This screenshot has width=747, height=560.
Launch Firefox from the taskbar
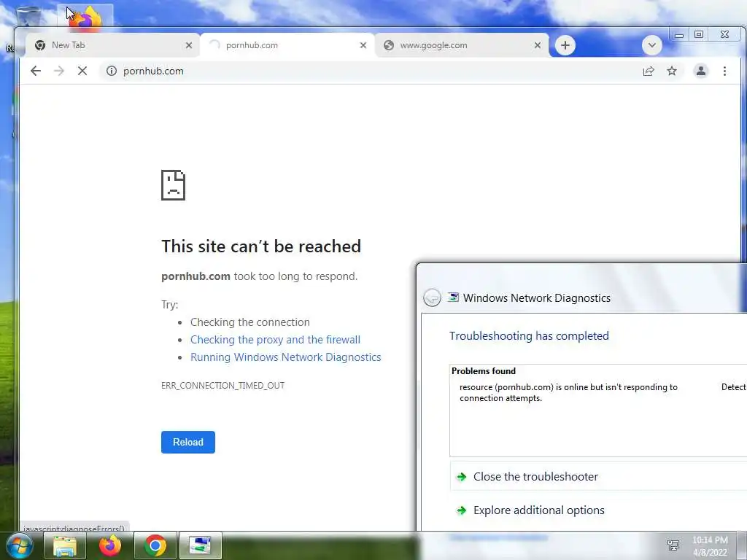point(110,545)
